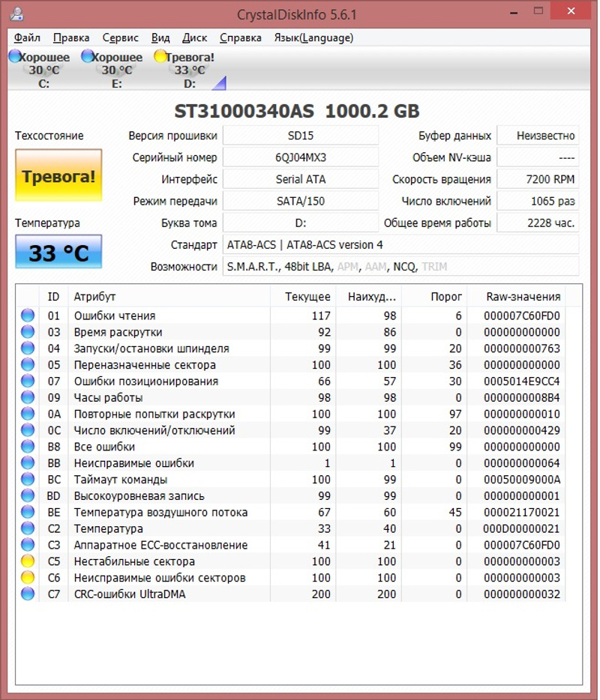
Task: Click the CrystalDiskInfo app icon in title bar
Action: pyautogui.click(x=17, y=14)
